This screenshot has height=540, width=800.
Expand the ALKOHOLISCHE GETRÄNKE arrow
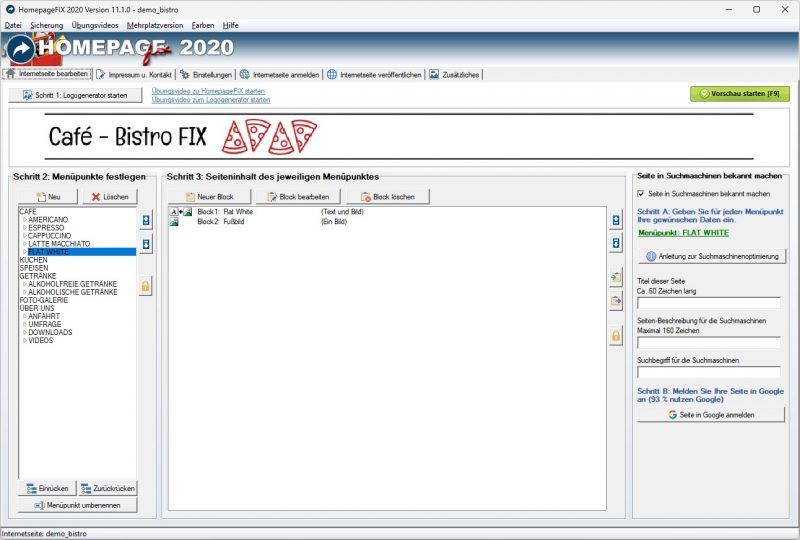coord(24,292)
